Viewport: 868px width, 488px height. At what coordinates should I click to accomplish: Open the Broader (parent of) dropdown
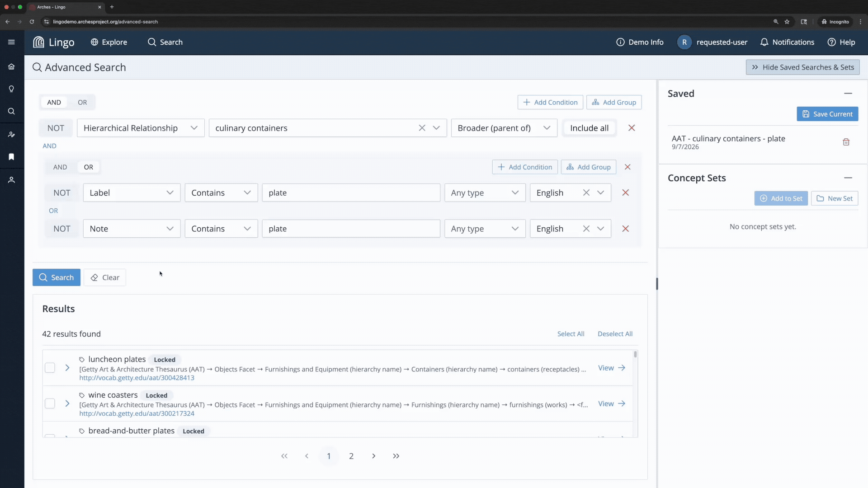pos(504,128)
